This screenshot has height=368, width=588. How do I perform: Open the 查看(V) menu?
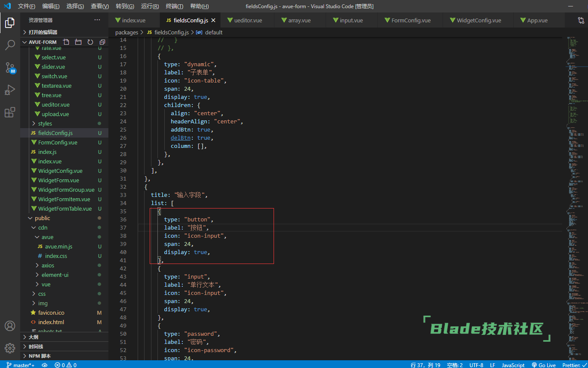pos(100,6)
